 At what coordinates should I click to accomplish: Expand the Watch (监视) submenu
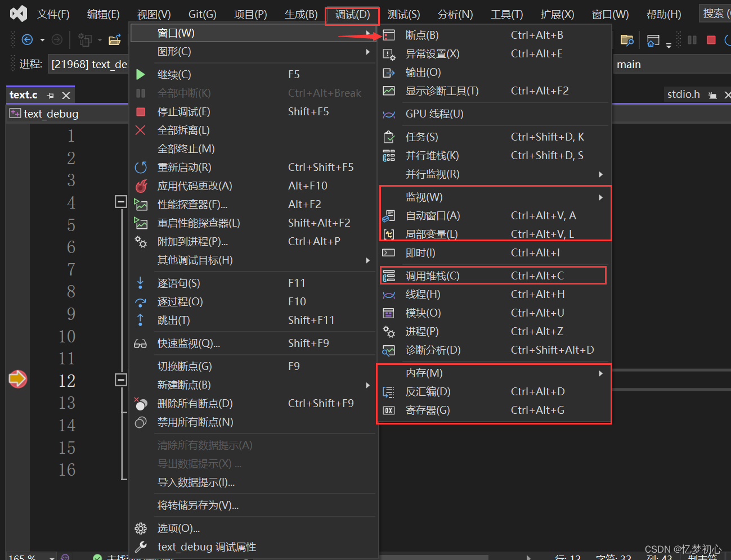[x=424, y=197]
